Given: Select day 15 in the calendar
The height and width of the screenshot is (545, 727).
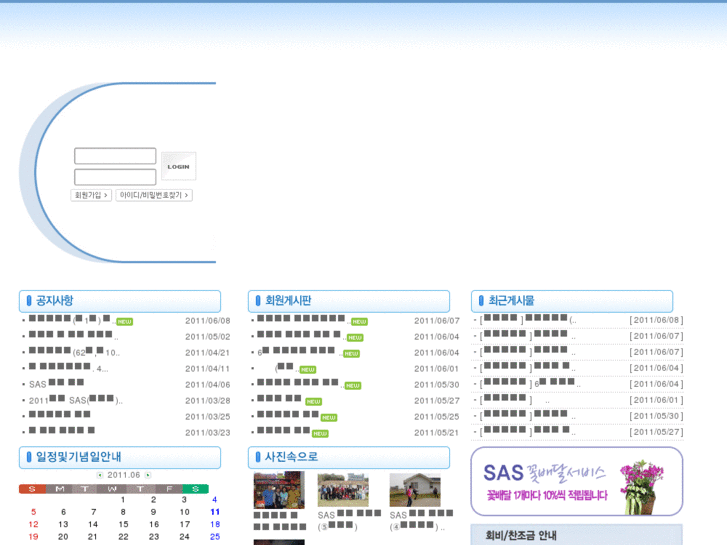Looking at the screenshot, I should click(x=123, y=524).
